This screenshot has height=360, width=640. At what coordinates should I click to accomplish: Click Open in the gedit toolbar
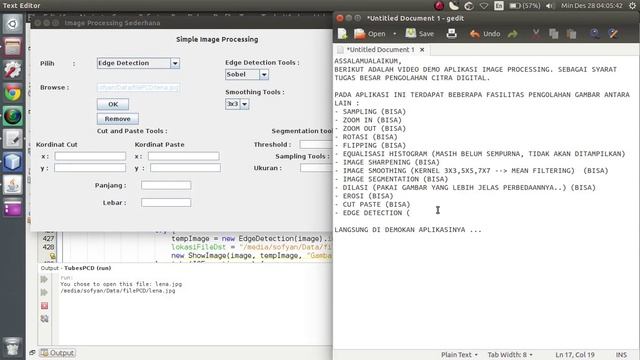pos(369,34)
